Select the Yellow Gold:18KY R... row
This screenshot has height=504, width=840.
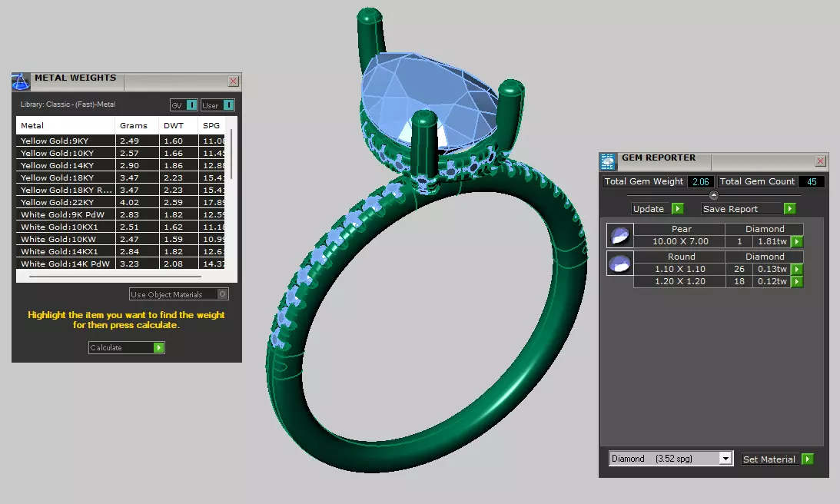121,190
